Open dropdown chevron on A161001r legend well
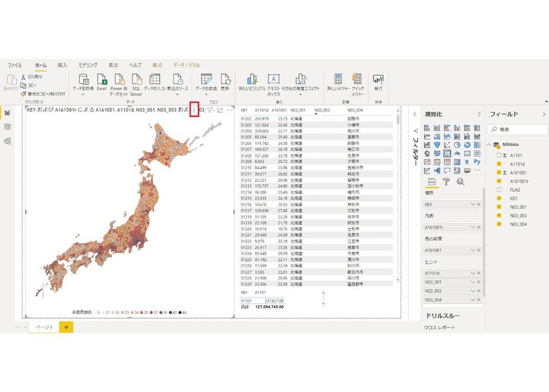This screenshot has width=549, height=392. [x=473, y=227]
